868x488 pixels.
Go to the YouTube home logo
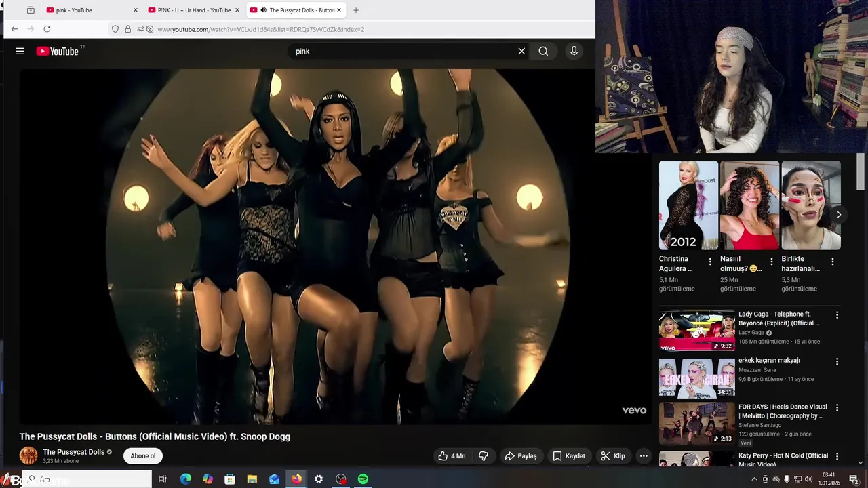tap(58, 51)
